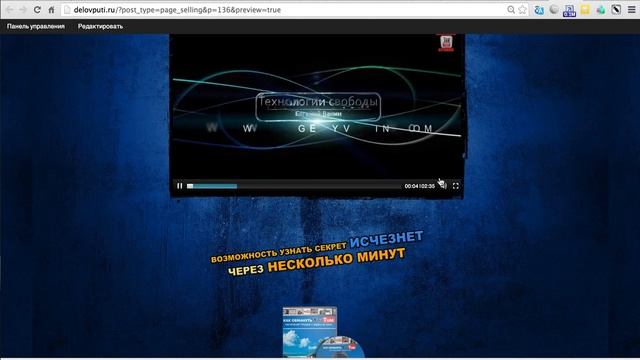Click the browser back arrow
This screenshot has height=360, width=640.
(10, 9)
